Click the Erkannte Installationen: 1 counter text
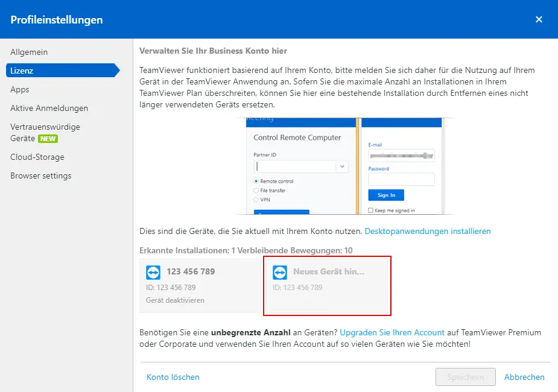The width and height of the screenshot is (558, 392). coord(187,250)
